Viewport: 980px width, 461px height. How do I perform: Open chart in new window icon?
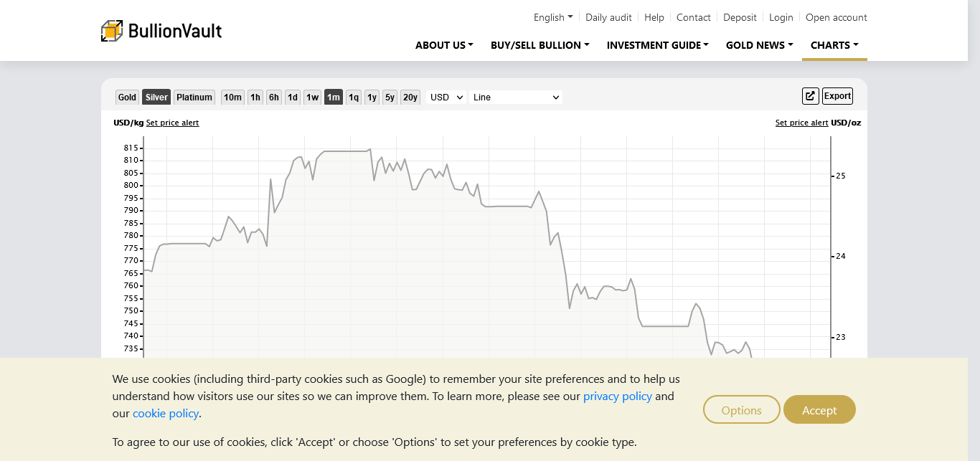(x=810, y=96)
